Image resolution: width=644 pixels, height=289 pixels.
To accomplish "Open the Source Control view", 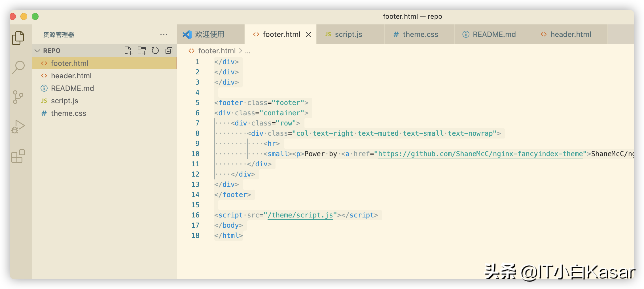I will point(18,97).
